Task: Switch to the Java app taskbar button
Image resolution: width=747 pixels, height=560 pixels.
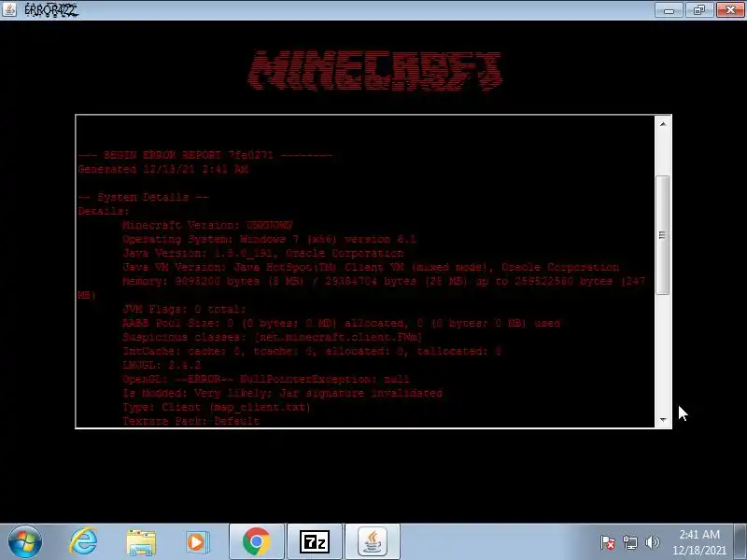Action: (373, 541)
